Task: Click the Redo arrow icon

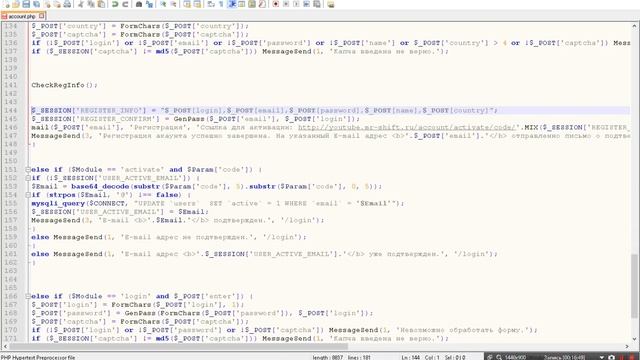Action: (125, 4)
